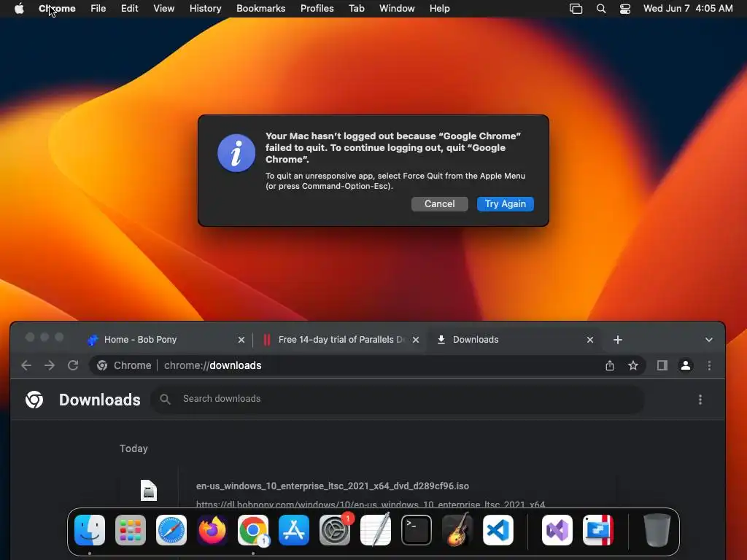Open the windows_10_enterprise_ltsc iso file link
Viewport: 747px width, 560px height.
tap(333, 486)
